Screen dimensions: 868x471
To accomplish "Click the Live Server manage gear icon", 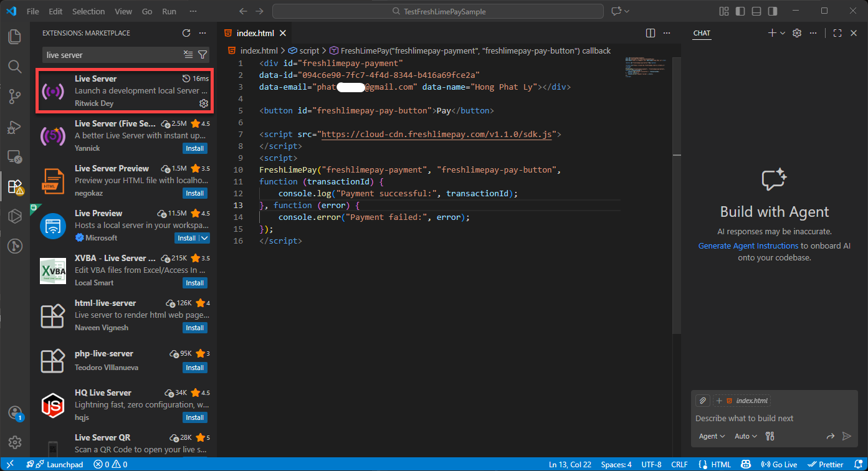I will (x=203, y=103).
